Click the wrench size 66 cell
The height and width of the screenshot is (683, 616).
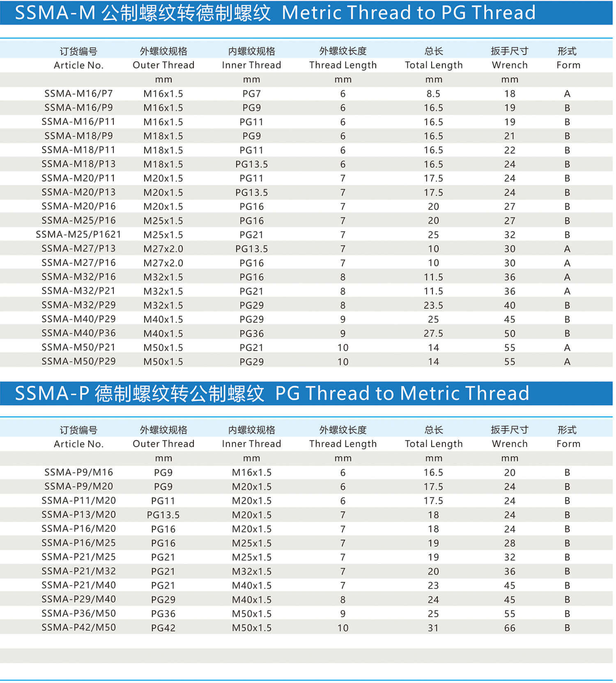509,628
